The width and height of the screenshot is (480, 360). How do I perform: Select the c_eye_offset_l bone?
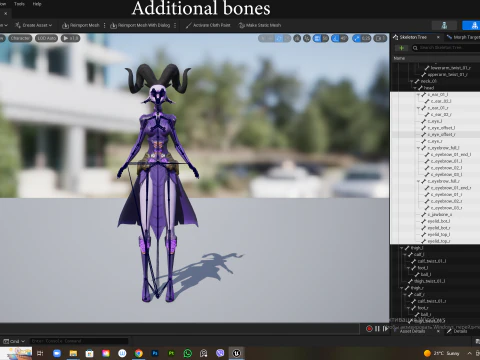pos(435,128)
